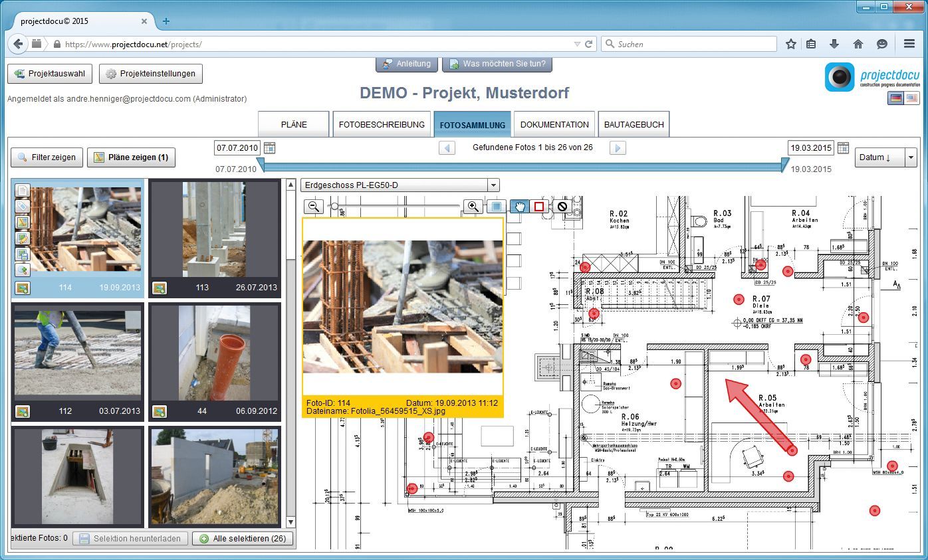The height and width of the screenshot is (560, 928).
Task: Select the red rectangle selection tool
Action: click(x=538, y=207)
